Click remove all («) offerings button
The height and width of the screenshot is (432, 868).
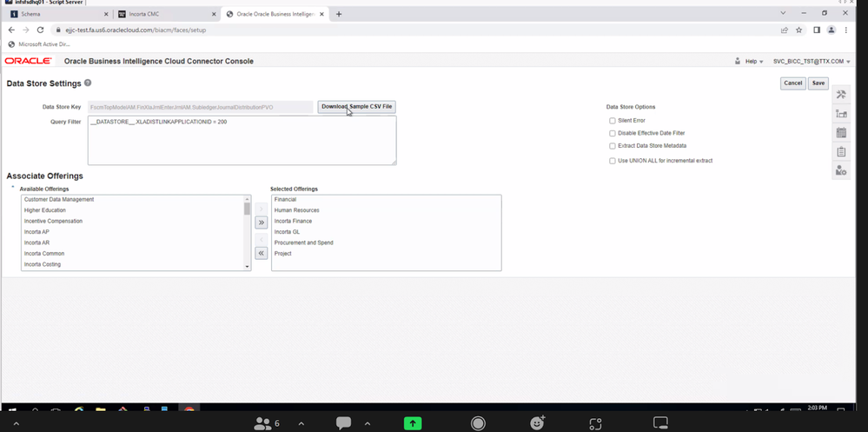tap(262, 253)
